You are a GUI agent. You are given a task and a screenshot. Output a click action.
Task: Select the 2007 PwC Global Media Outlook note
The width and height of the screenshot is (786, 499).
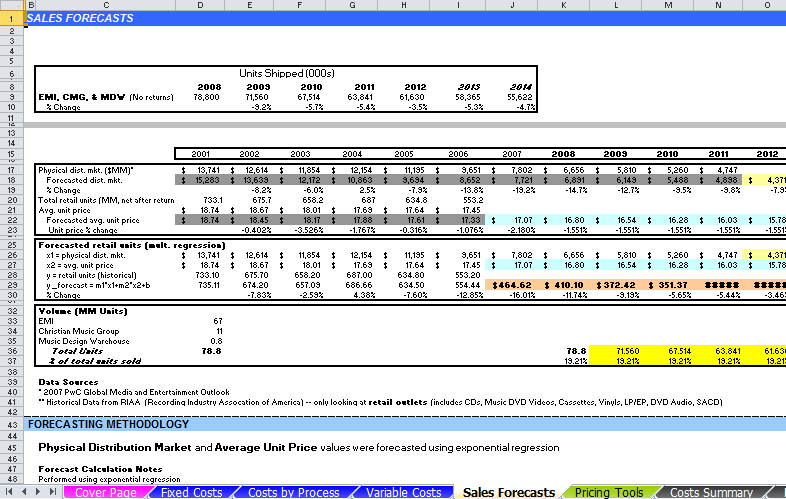click(x=134, y=392)
